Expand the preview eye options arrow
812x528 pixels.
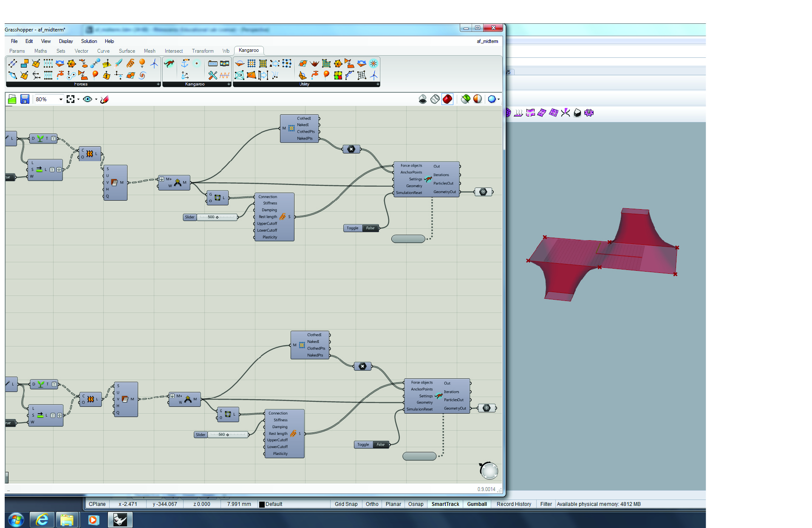pos(96,99)
